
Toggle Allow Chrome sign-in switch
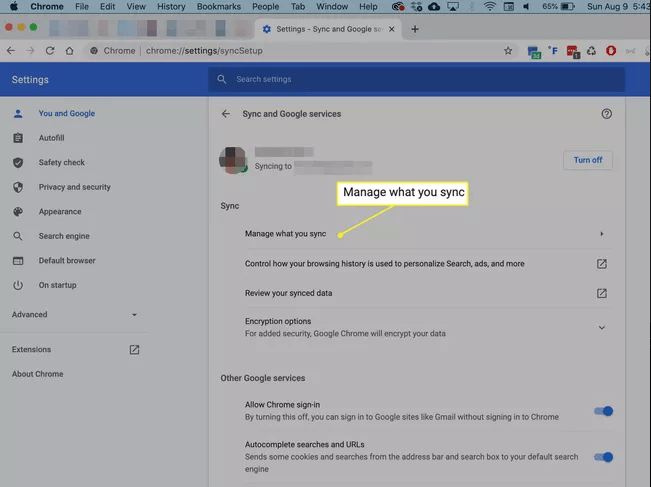point(603,411)
